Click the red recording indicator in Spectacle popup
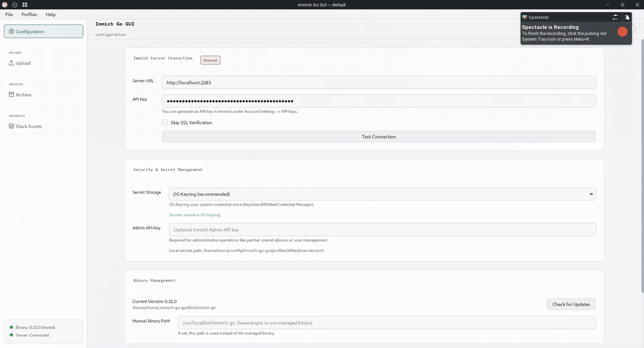The width and height of the screenshot is (644, 348). pos(622,32)
